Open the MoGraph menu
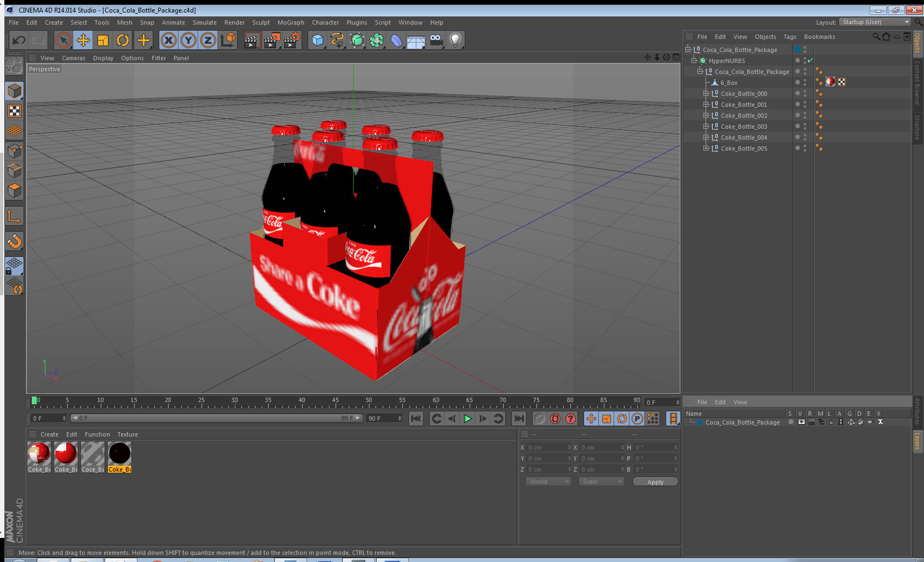The width and height of the screenshot is (924, 562). [291, 22]
